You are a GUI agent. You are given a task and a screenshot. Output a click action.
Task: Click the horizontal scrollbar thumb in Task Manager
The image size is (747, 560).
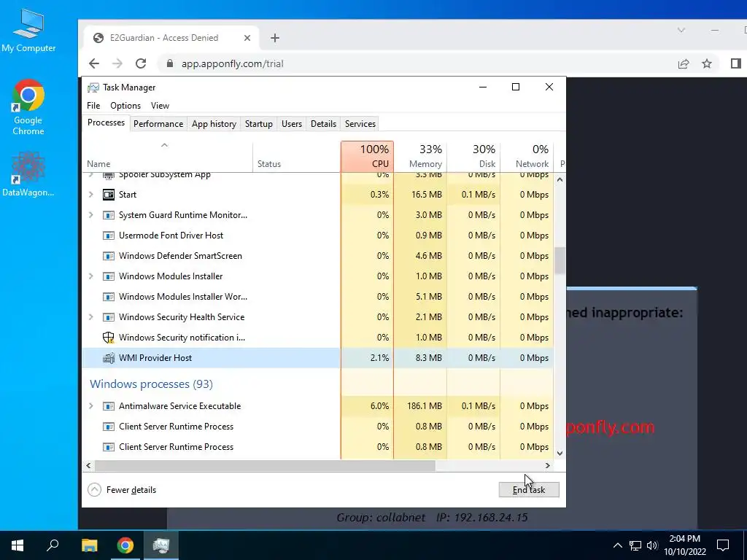coord(265,465)
